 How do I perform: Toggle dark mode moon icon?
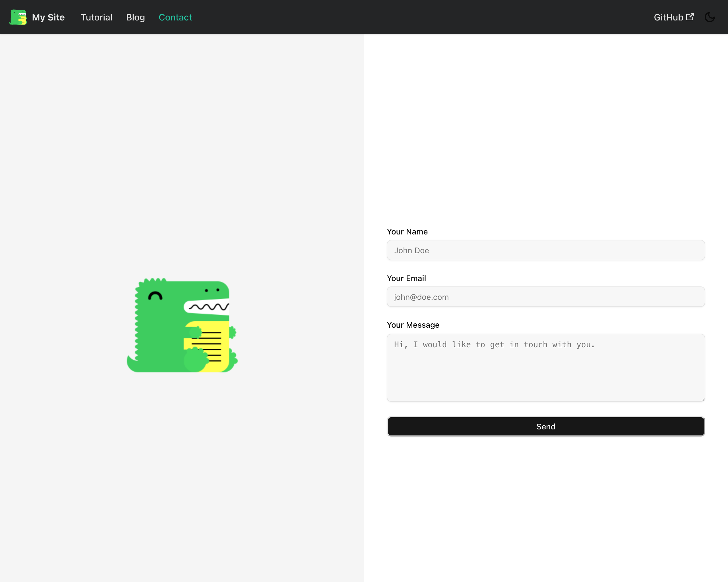pos(710,17)
